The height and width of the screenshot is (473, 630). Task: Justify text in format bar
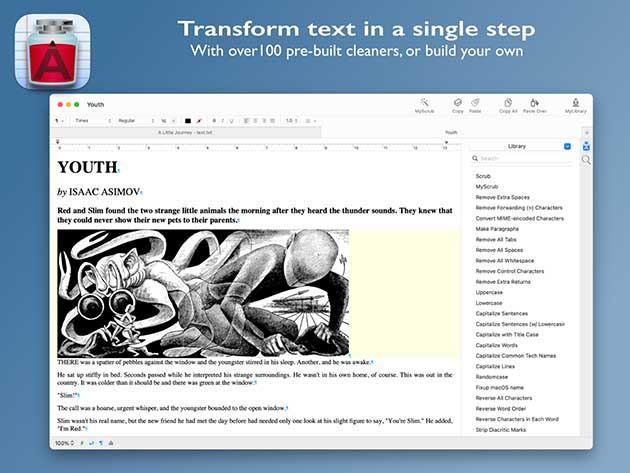point(272,121)
